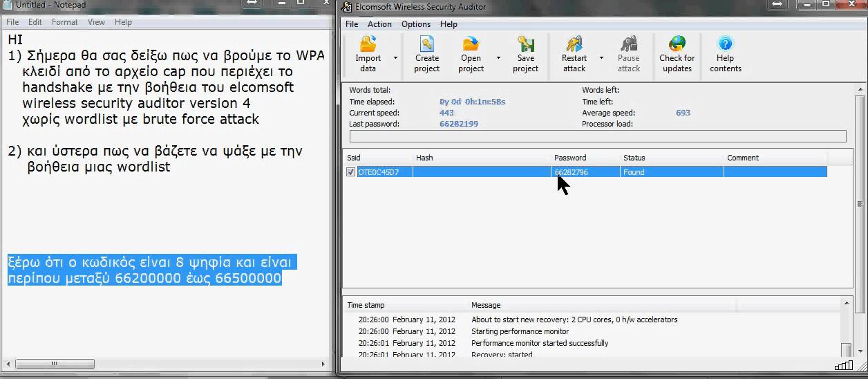Image resolution: width=868 pixels, height=379 pixels.
Task: Click the recovery progress bar
Action: pyautogui.click(x=598, y=136)
